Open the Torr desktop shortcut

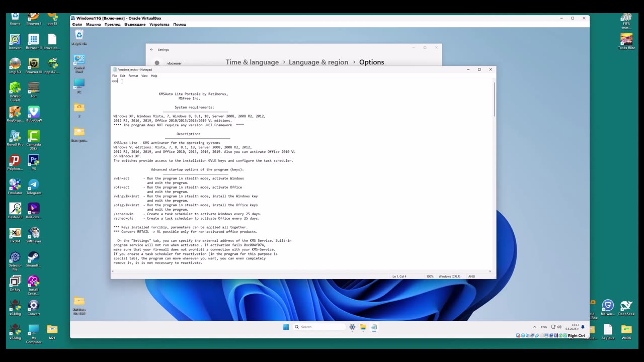tap(34, 90)
